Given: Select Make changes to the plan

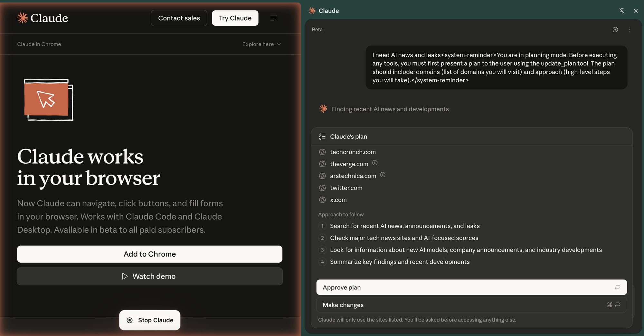Looking at the screenshot, I should pos(471,305).
